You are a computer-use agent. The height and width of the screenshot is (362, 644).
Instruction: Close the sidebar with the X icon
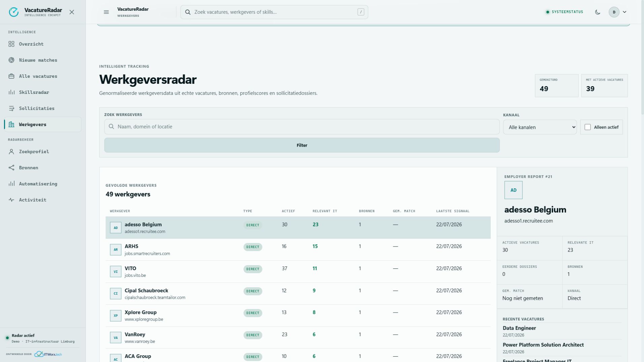(x=72, y=12)
